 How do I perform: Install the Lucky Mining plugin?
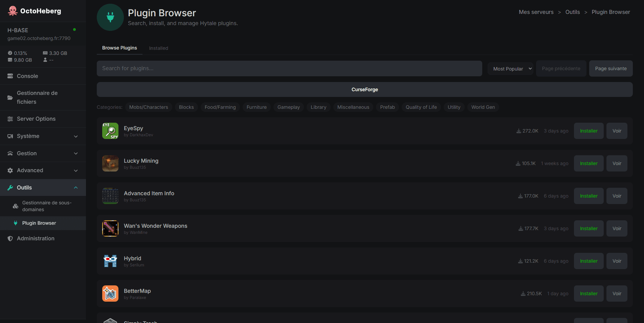tap(589, 163)
